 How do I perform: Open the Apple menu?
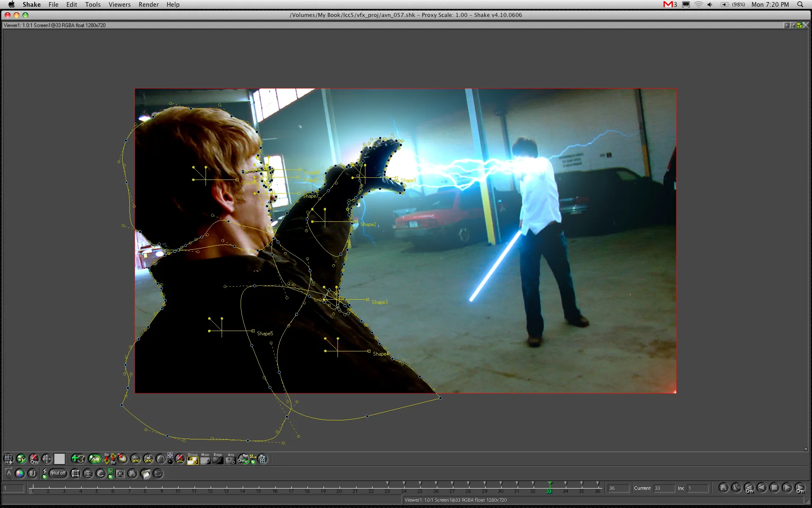[x=11, y=5]
